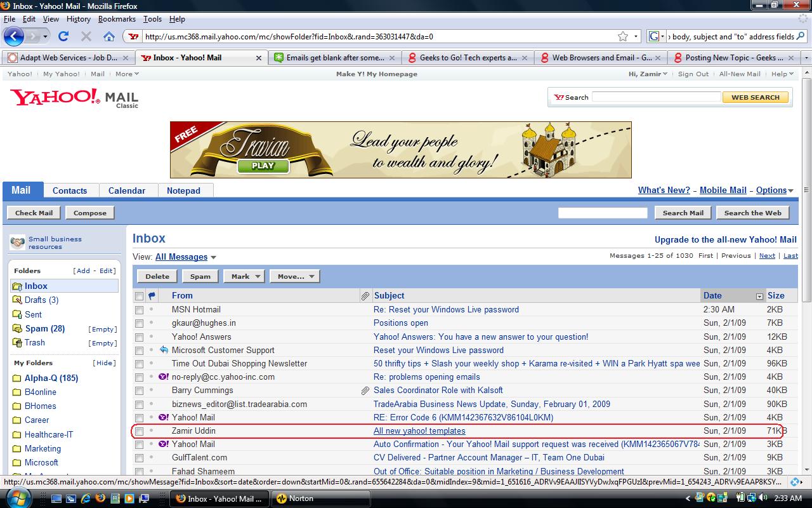Open the Date column sort dropdown
Viewport: 812px width, 508px height.
point(759,296)
